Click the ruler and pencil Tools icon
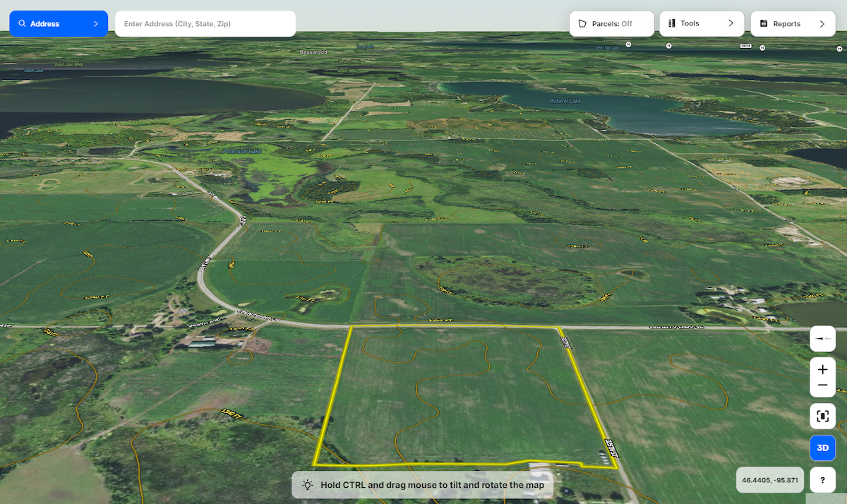Screen dimensions: 847x504 (x=672, y=24)
